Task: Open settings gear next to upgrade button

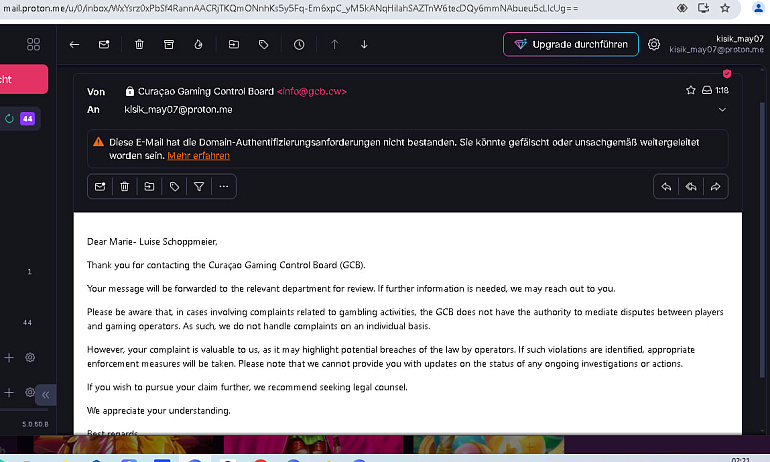Action: coord(654,44)
